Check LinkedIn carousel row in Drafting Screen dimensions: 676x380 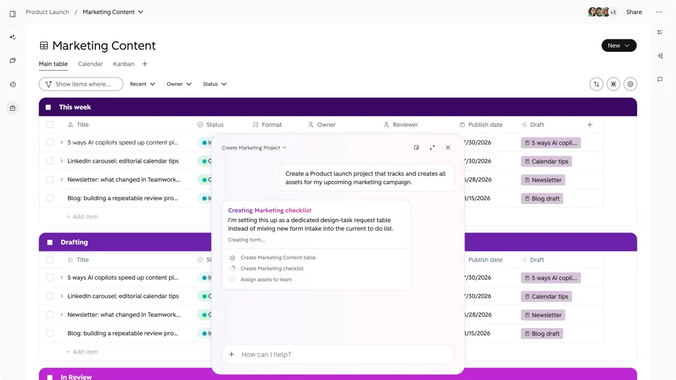50,296
